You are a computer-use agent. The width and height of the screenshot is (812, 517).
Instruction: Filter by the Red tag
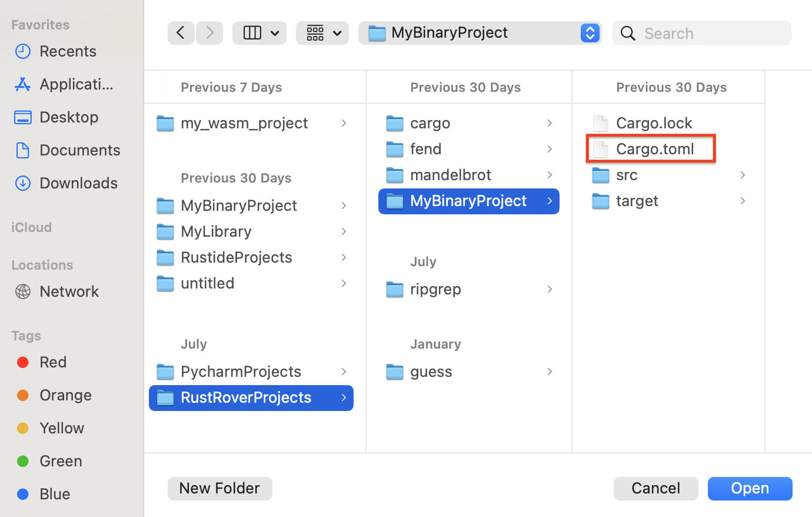coord(53,362)
